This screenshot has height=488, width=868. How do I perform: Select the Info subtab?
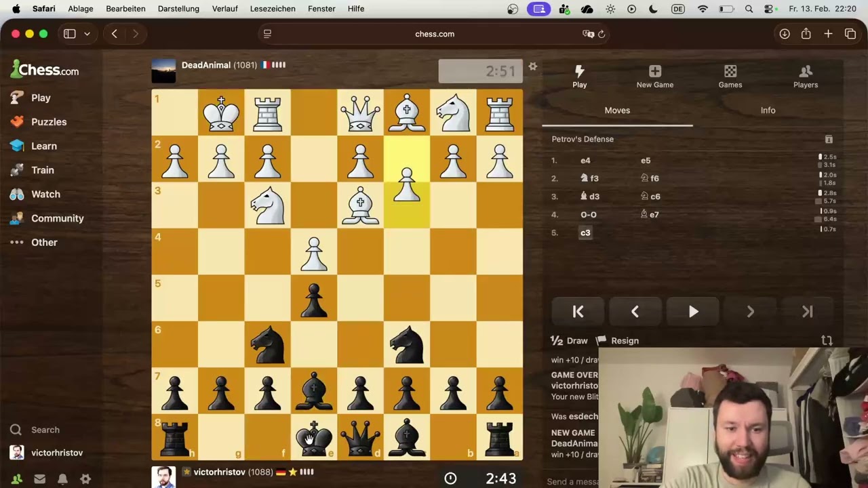point(768,110)
